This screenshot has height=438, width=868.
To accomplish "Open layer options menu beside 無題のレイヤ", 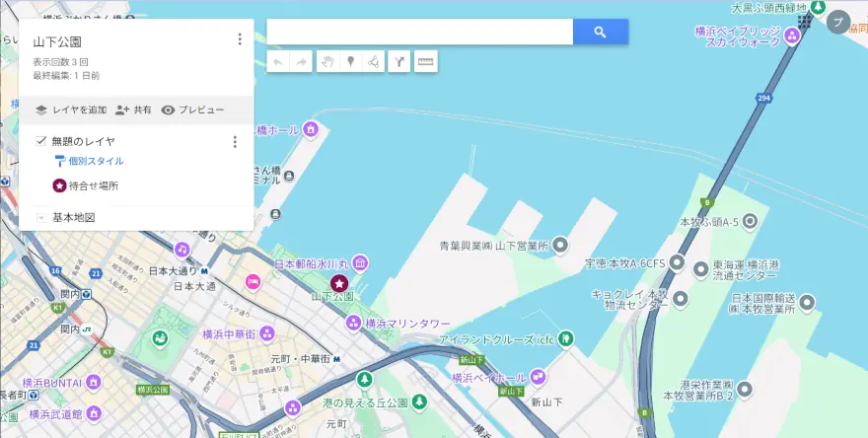I will click(235, 142).
